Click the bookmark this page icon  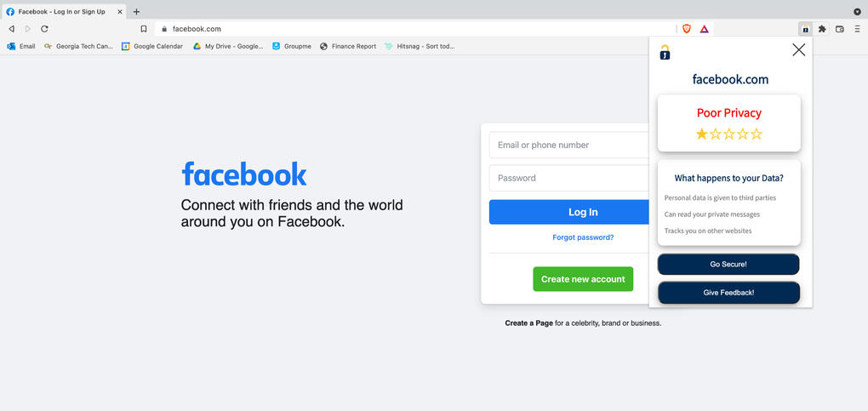pos(144,29)
